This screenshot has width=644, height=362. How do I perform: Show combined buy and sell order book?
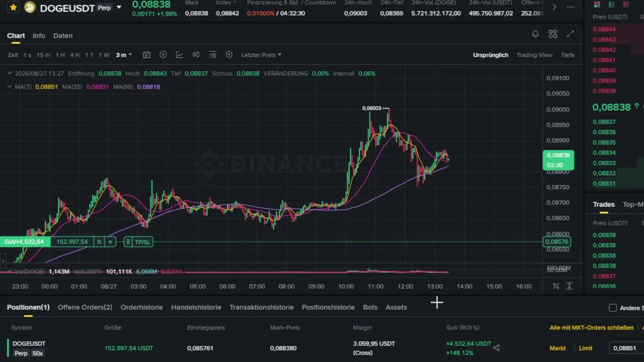(597, 5)
